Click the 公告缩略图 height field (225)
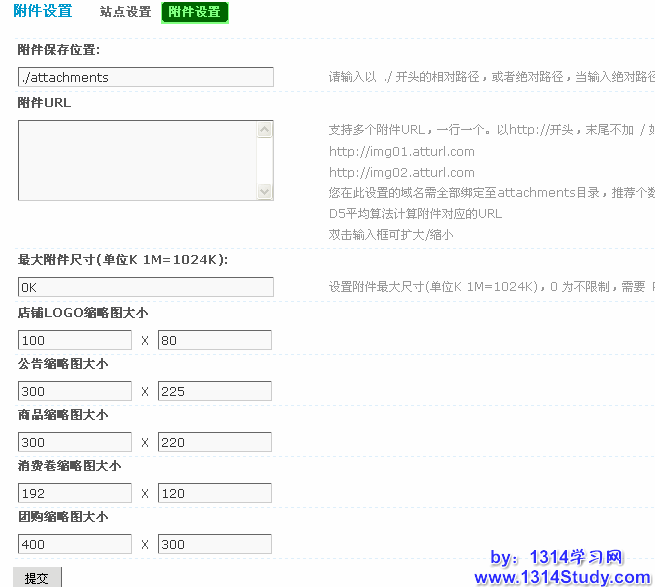 (214, 391)
